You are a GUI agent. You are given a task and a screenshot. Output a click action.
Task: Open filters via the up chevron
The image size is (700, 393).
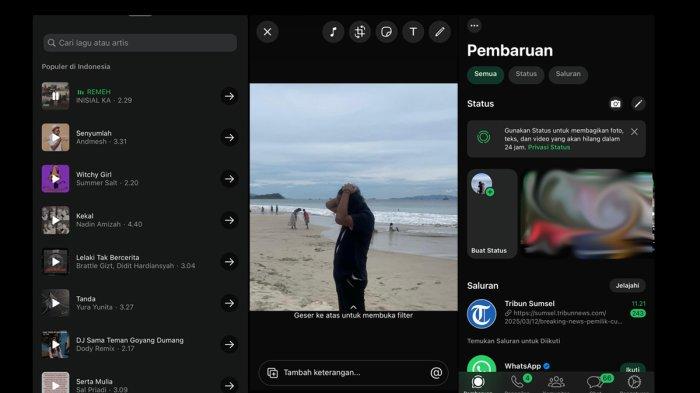point(354,307)
